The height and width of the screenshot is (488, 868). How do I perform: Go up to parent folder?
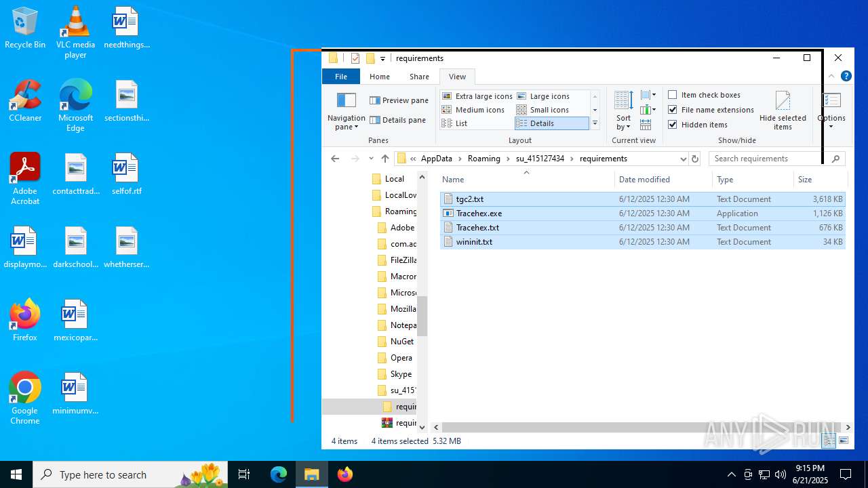[x=385, y=159]
